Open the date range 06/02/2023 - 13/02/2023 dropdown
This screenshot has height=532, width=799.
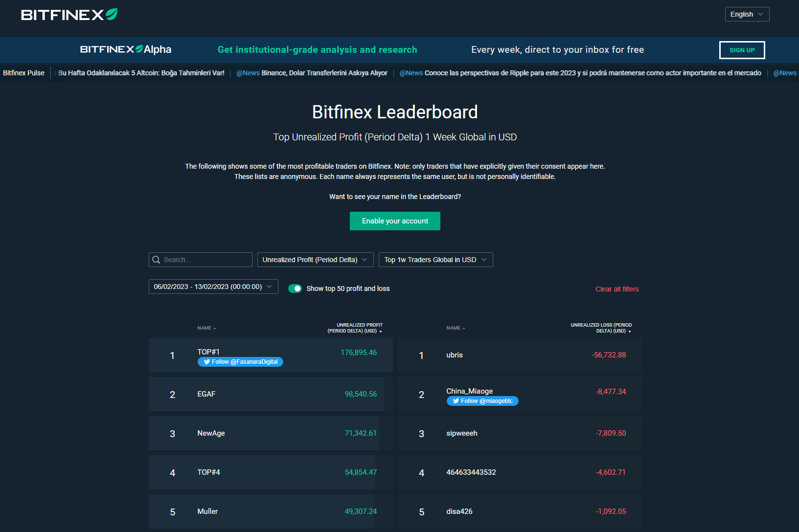pyautogui.click(x=213, y=287)
